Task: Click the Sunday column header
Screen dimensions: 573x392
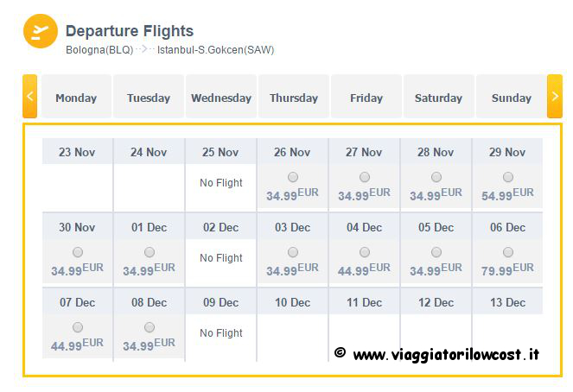Action: coord(512,97)
